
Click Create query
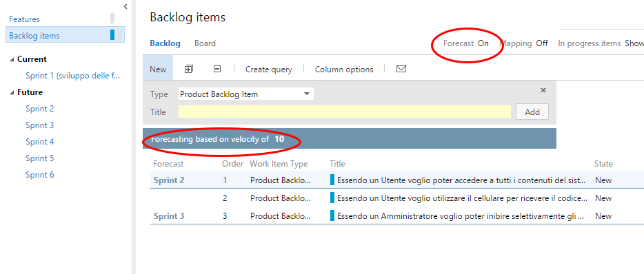pos(269,70)
